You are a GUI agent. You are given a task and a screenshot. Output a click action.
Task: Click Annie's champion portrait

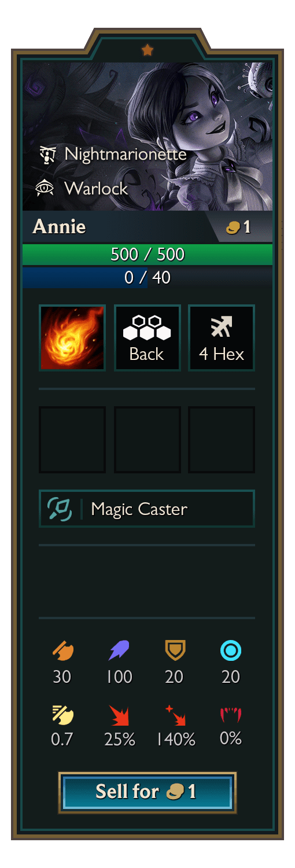point(147,137)
